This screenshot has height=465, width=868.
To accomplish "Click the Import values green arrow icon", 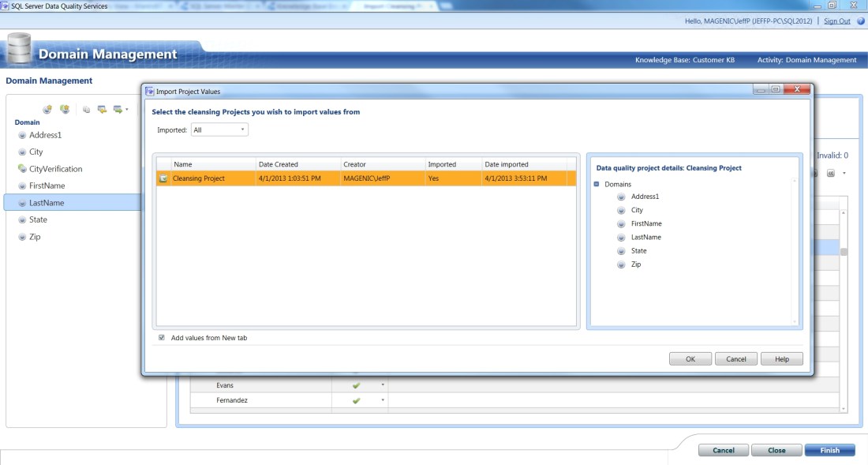I will (x=101, y=110).
